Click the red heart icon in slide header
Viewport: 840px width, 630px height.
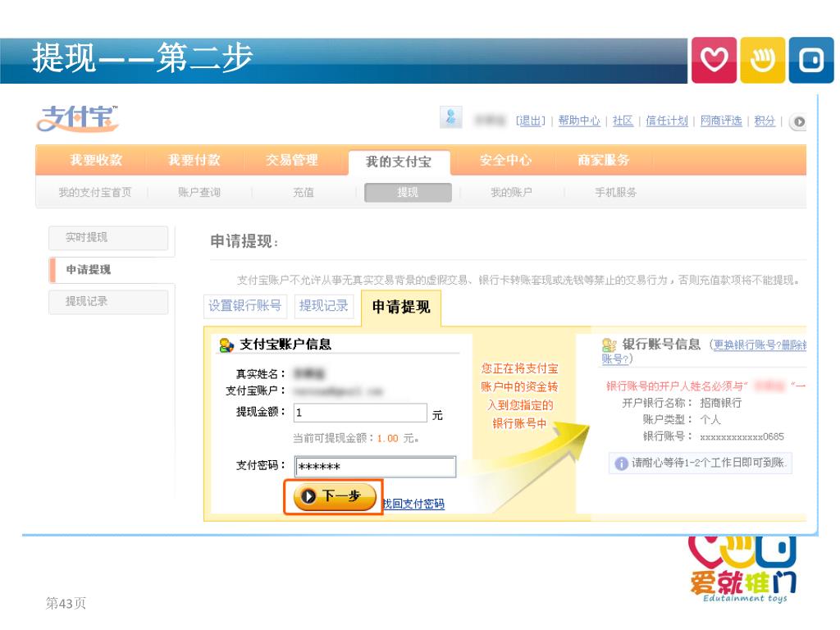point(714,60)
